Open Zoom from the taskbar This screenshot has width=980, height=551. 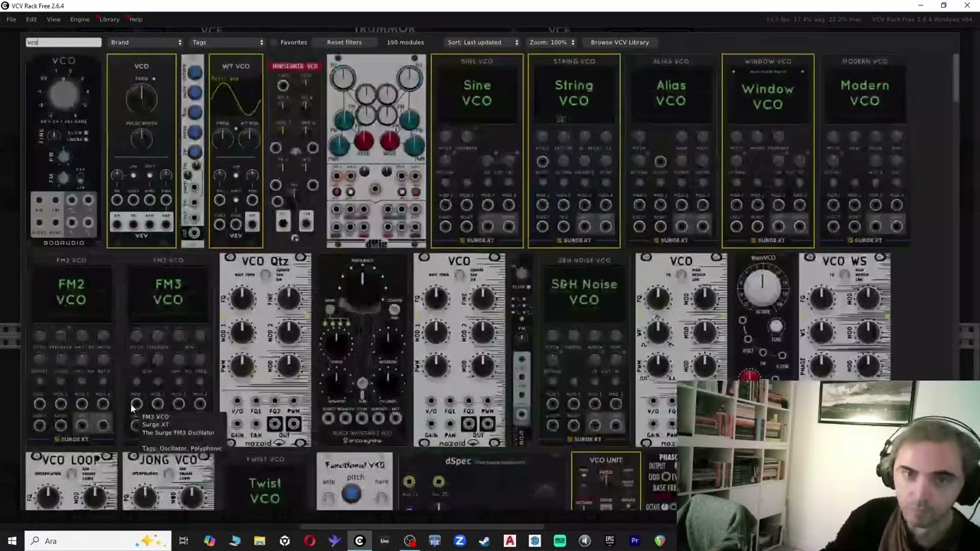point(459,541)
